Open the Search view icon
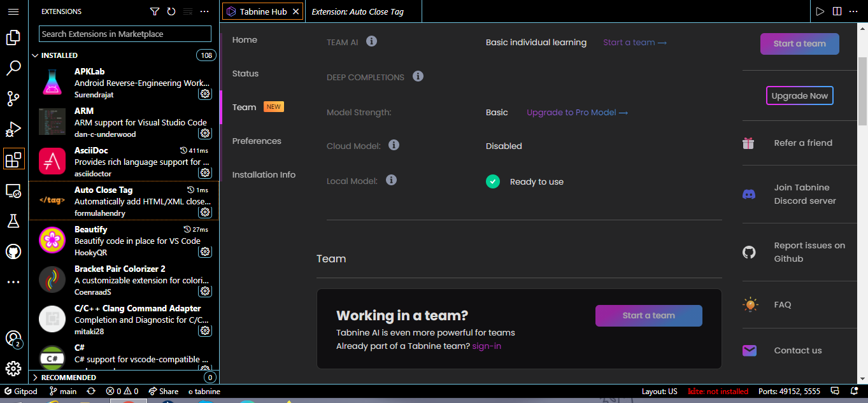 click(13, 68)
